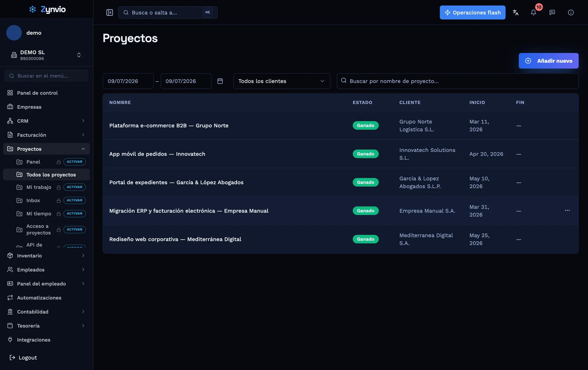
Task: Open project Rediseño web corporativa — Mediterránea Digital
Action: pyautogui.click(x=175, y=239)
